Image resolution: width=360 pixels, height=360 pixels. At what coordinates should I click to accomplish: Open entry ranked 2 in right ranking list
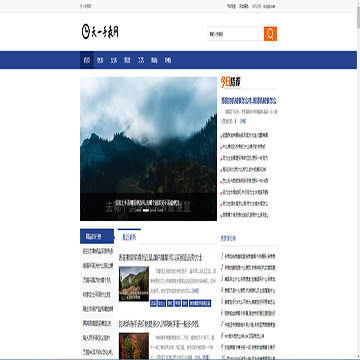tap(250, 268)
